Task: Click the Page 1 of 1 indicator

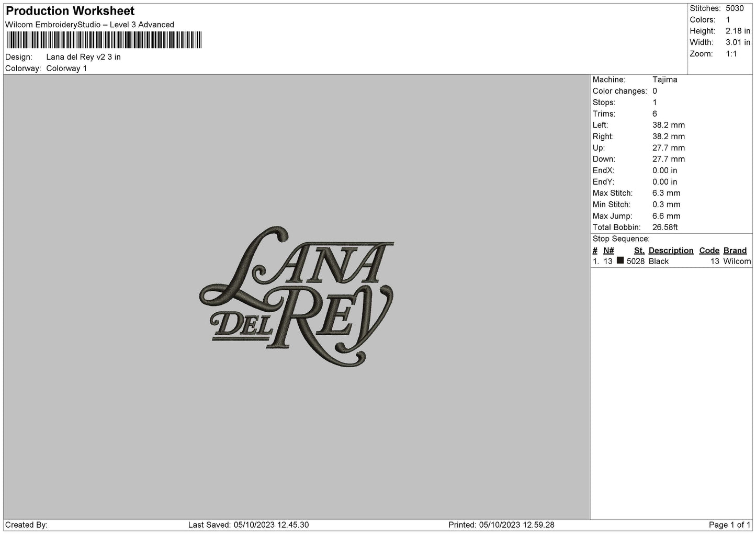Action: tap(730, 525)
